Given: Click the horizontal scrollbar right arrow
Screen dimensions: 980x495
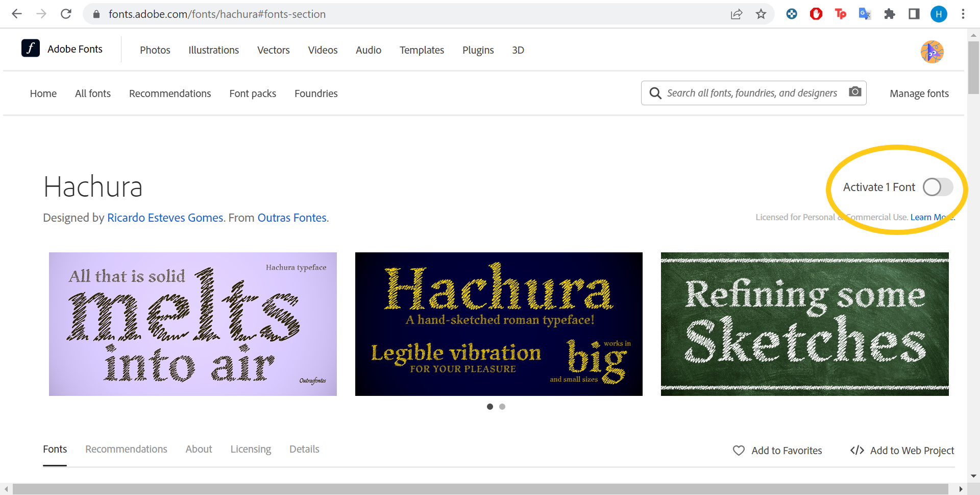Looking at the screenshot, I should [x=961, y=489].
